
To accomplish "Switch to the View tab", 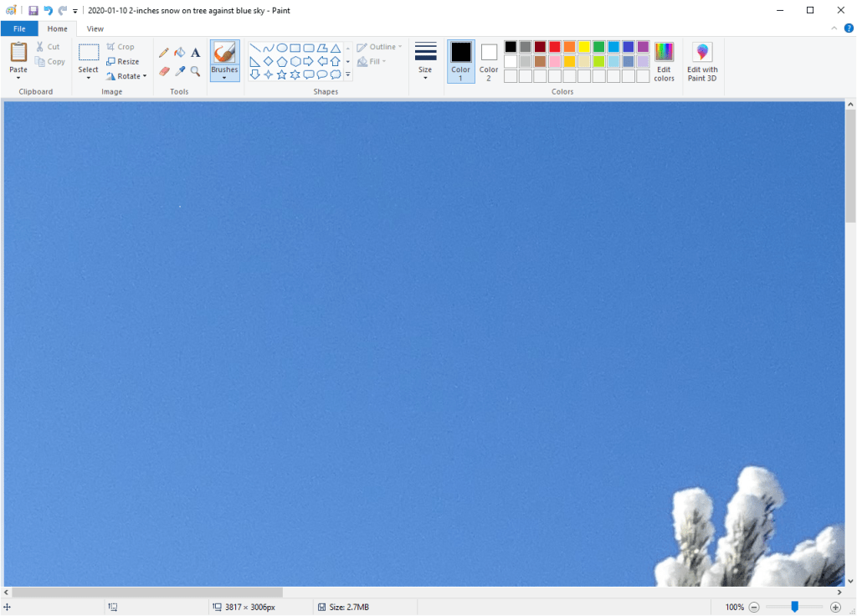I will tap(95, 28).
